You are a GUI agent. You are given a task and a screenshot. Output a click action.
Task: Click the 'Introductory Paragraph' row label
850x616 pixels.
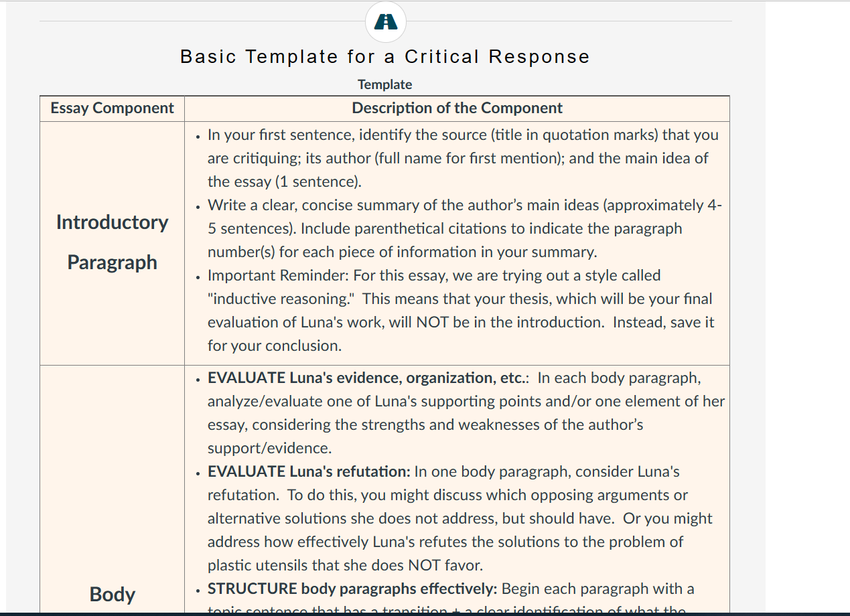112,242
